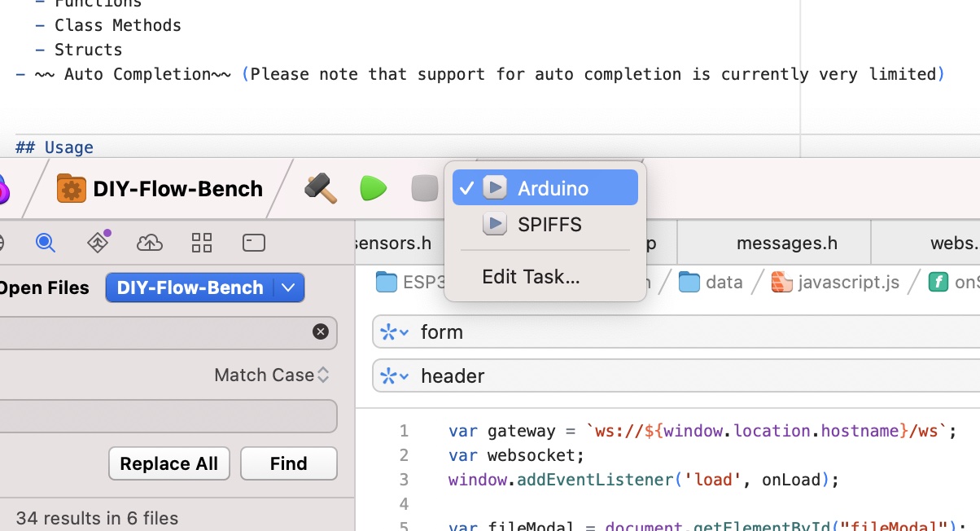This screenshot has height=531, width=980.
Task: Switch to the sensors.h tab
Action: [393, 243]
